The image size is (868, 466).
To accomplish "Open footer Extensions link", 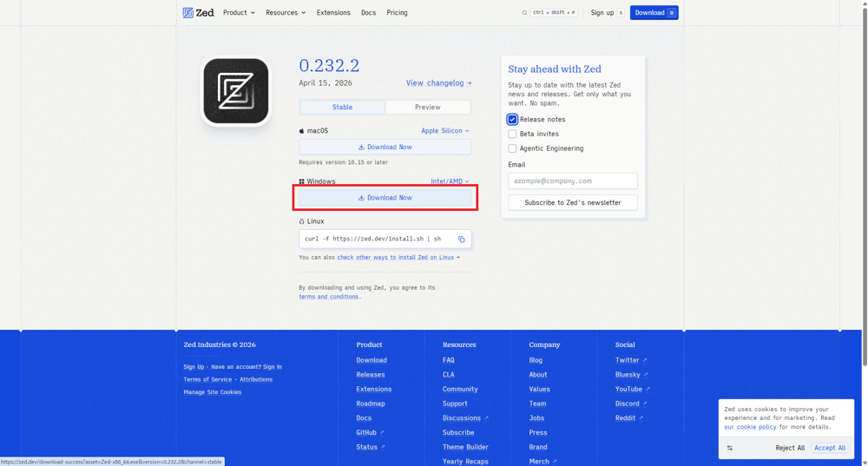I will pos(373,389).
